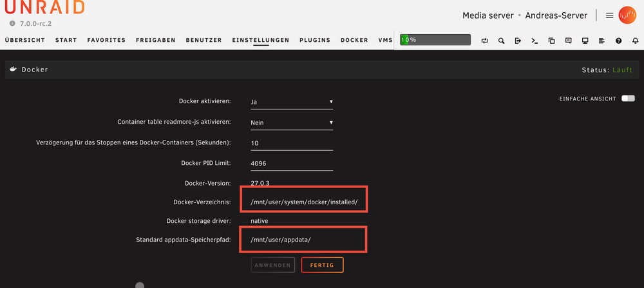Screen dimensions: 644x288
Task: Click Docker version value 27.0.3
Action: [260, 183]
